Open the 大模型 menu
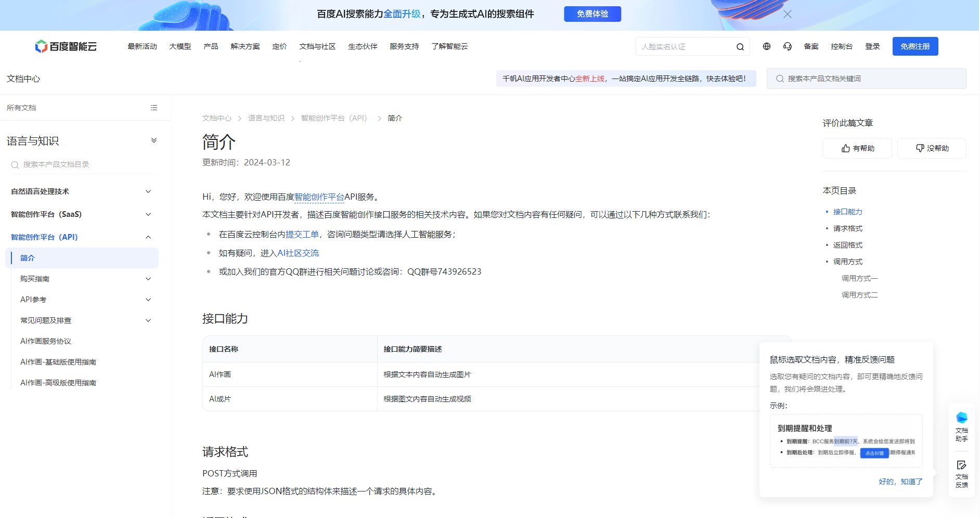 click(x=180, y=46)
